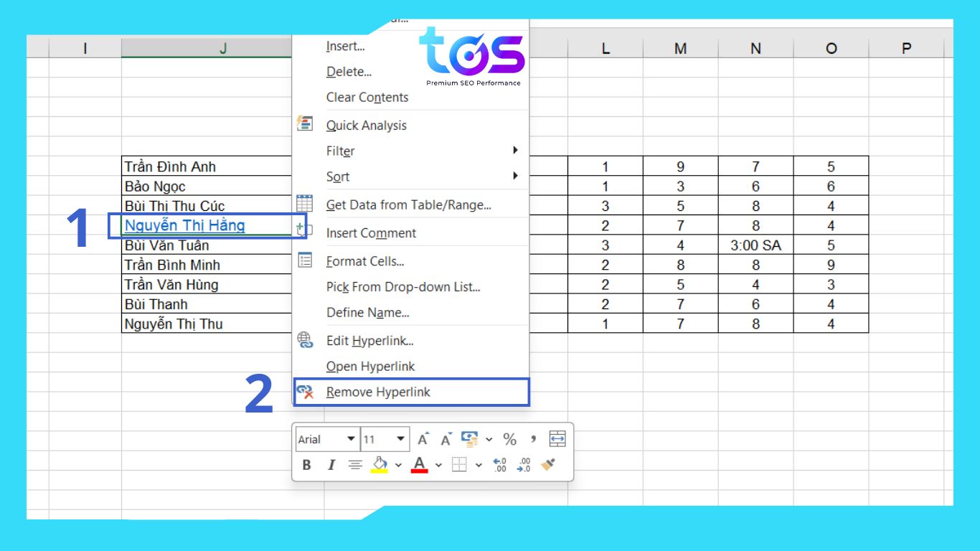Click the Edit Hyperlink globe icon
The image size is (980, 551).
click(306, 340)
